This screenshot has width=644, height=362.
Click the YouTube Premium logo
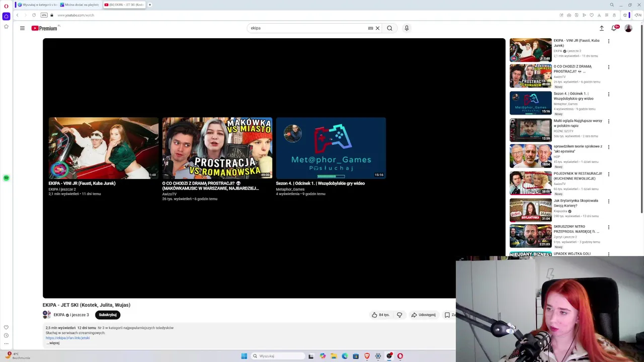pos(45,28)
